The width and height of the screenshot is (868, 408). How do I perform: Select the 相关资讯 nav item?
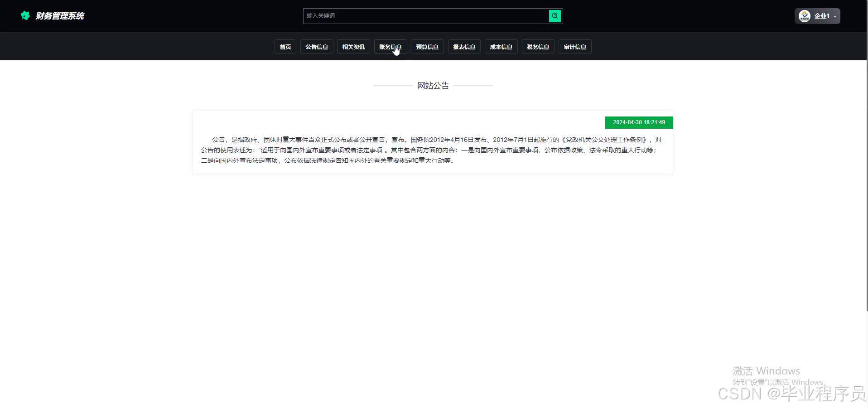[x=353, y=46]
